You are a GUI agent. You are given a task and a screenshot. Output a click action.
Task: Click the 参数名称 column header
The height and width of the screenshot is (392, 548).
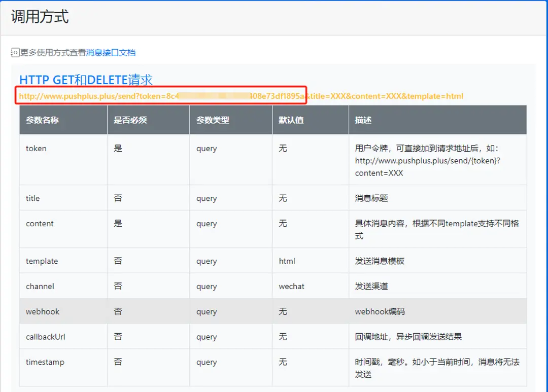pos(63,120)
